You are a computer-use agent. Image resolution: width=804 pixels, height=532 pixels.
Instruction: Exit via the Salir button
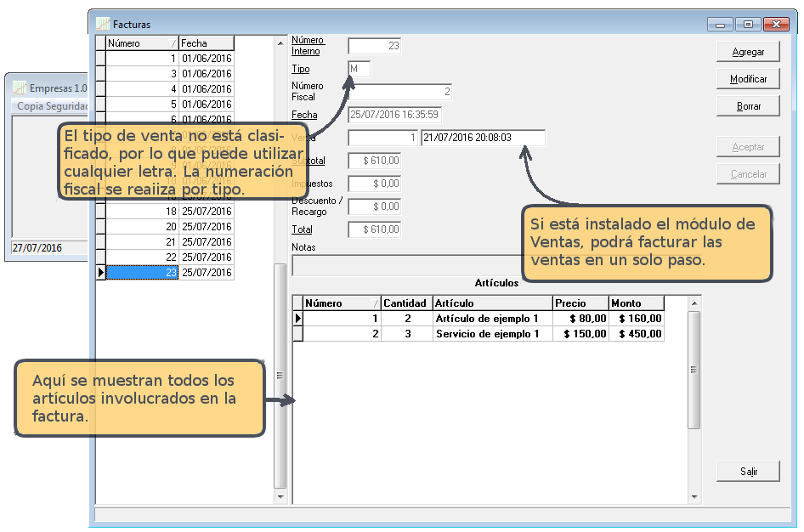point(748,472)
